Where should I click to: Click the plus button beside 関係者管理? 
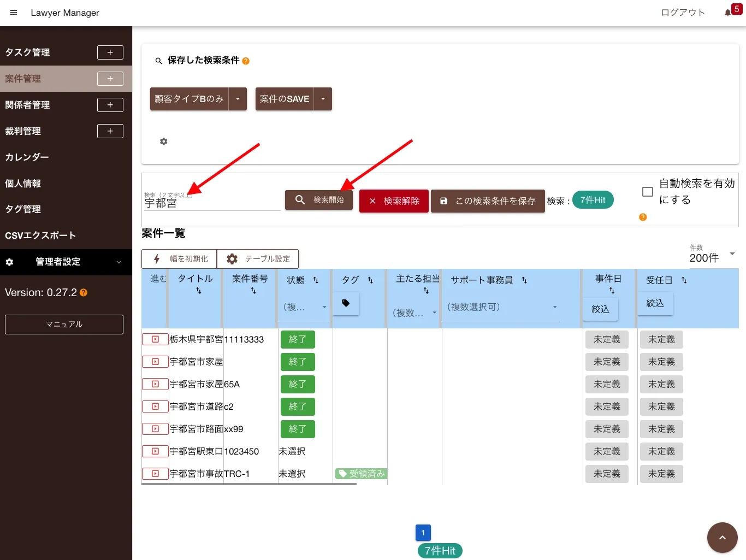point(110,105)
